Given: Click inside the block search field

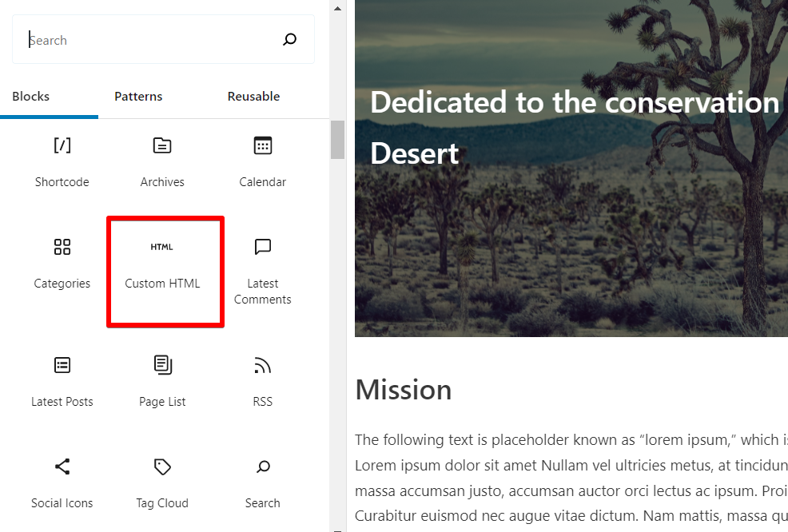Looking at the screenshot, I should click(120, 38).
